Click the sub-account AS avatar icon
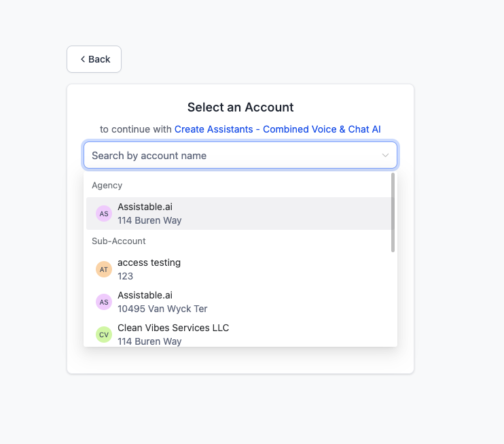Image resolution: width=504 pixels, height=444 pixels. pos(104,302)
